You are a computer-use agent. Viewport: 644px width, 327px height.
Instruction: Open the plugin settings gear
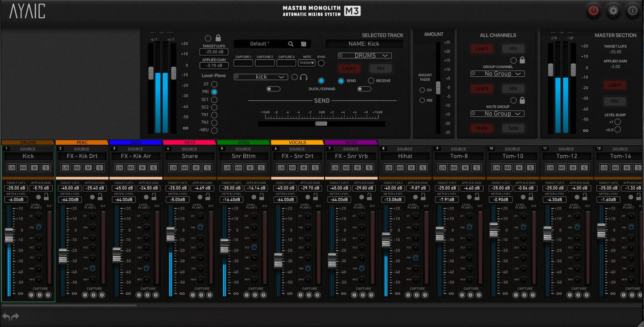(613, 11)
